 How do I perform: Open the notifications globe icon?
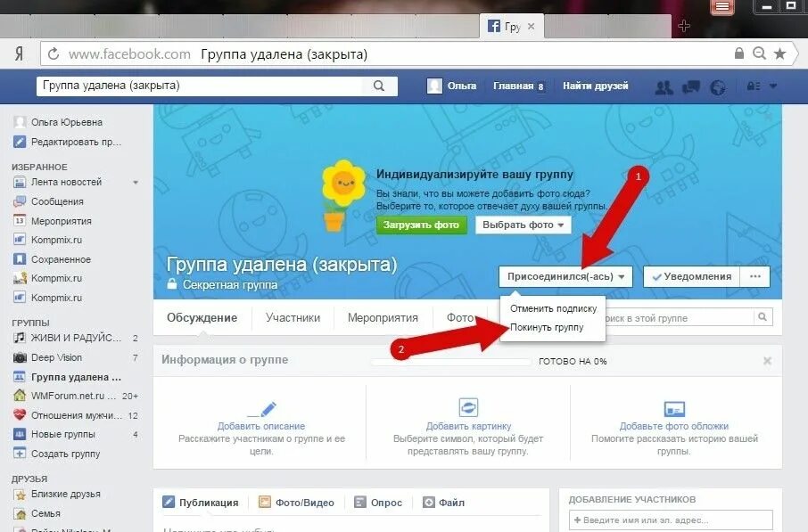[x=718, y=87]
